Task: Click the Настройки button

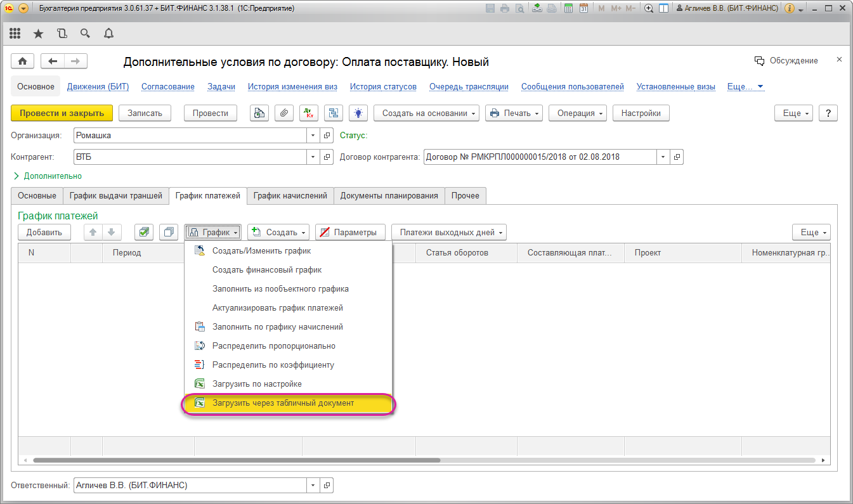Action: pos(641,113)
